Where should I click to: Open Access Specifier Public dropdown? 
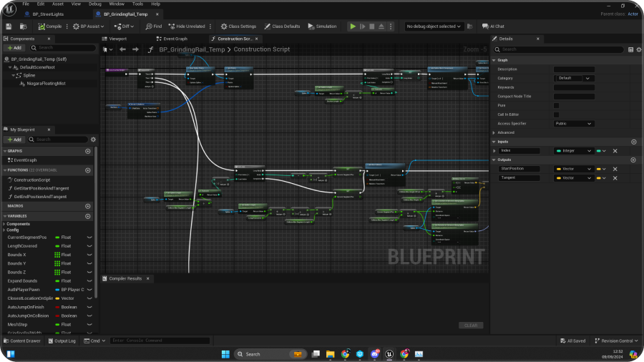pyautogui.click(x=574, y=124)
